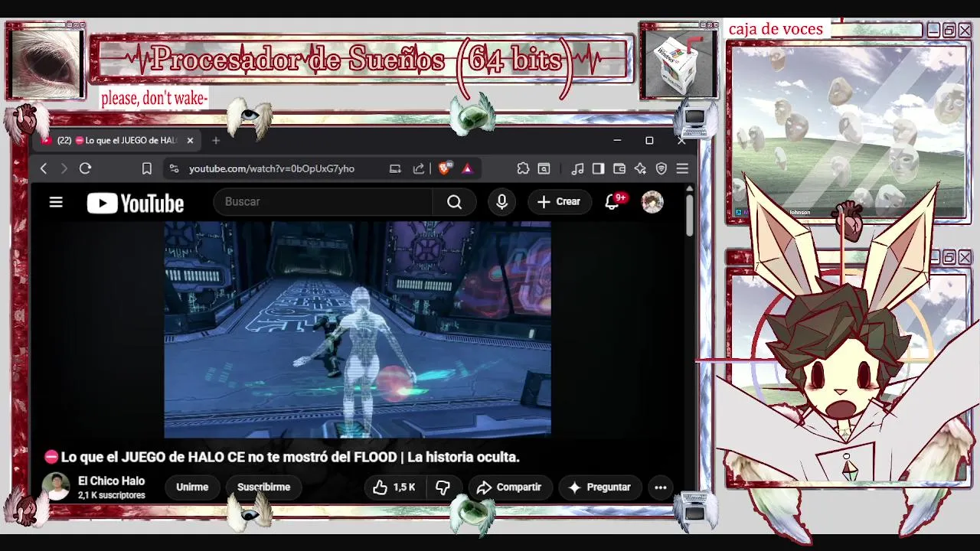Toggle the browser sidebar panel
This screenshot has height=551, width=980.
click(x=599, y=168)
